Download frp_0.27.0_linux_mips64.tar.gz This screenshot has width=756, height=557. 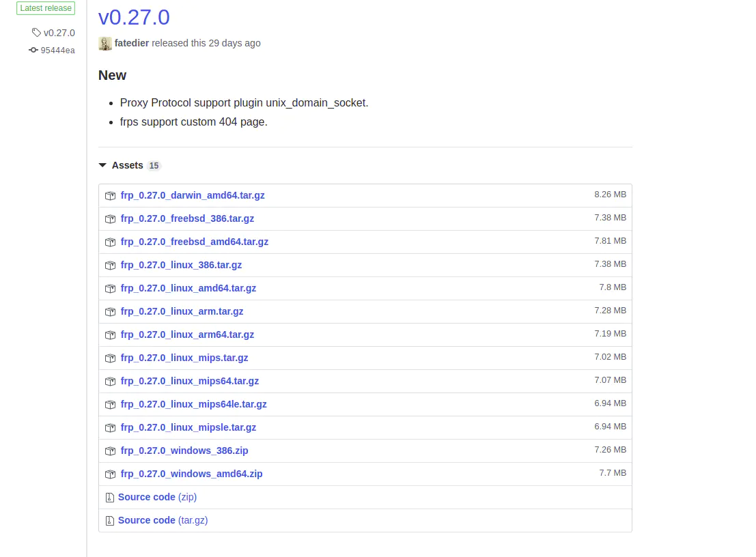[x=189, y=381]
